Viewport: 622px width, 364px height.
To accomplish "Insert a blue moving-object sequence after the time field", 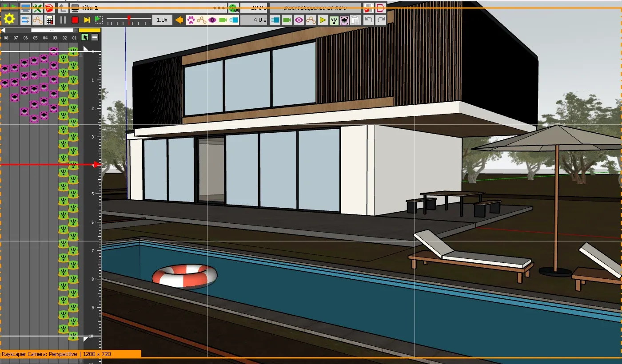I will 275,20.
